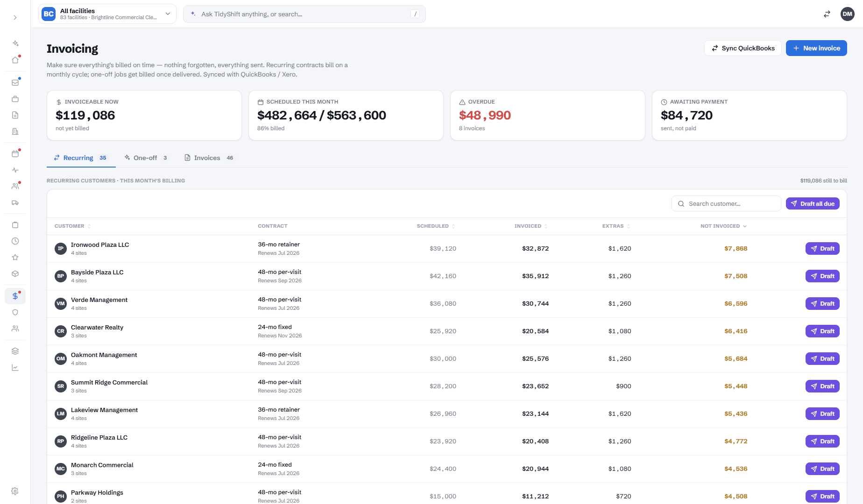Open the Ironwood Plaza LLC customer name

coord(100,245)
